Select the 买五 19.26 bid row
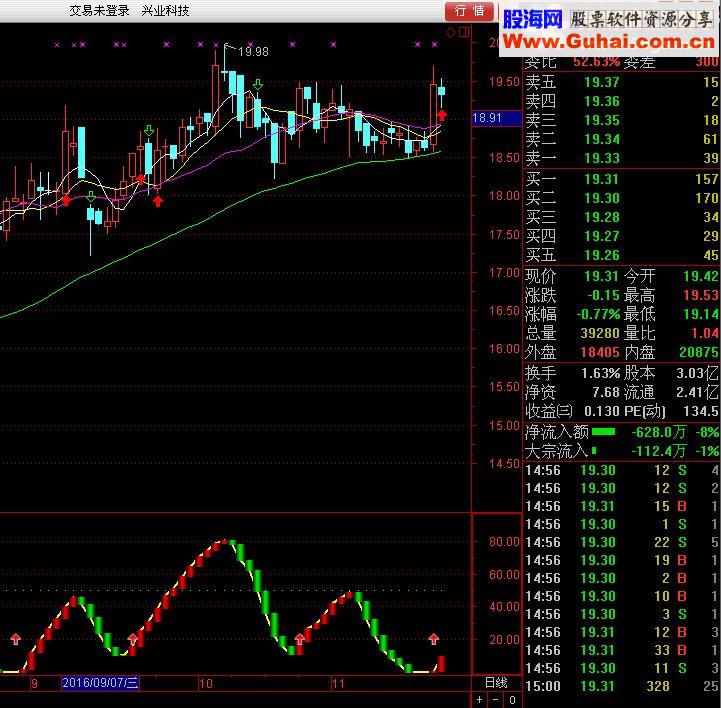 (622, 255)
